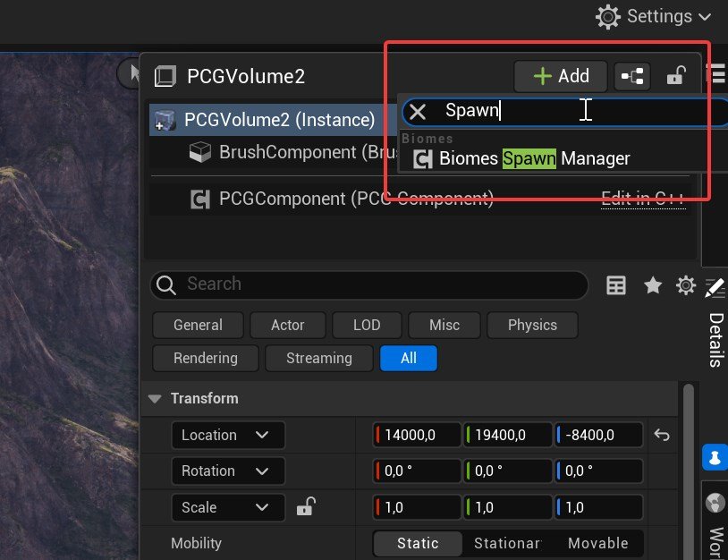Image resolution: width=728 pixels, height=560 pixels.
Task: Toggle the padlock to lock Details panel
Action: [677, 76]
